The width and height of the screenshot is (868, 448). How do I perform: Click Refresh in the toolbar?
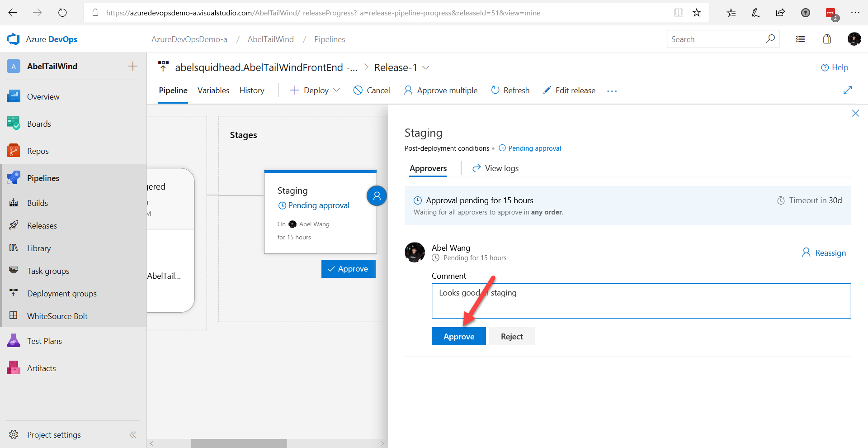(x=510, y=90)
